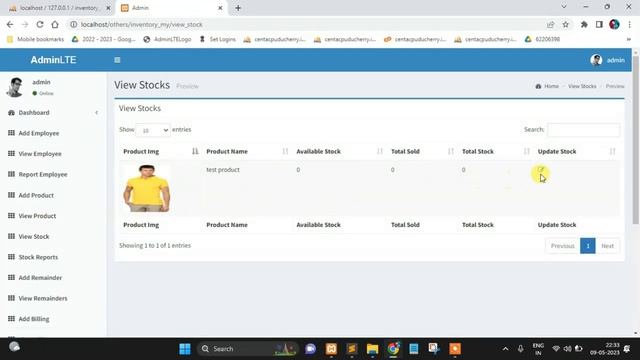Click the share page icon in address bar
640x360 pixels.
pyautogui.click(x=551, y=24)
